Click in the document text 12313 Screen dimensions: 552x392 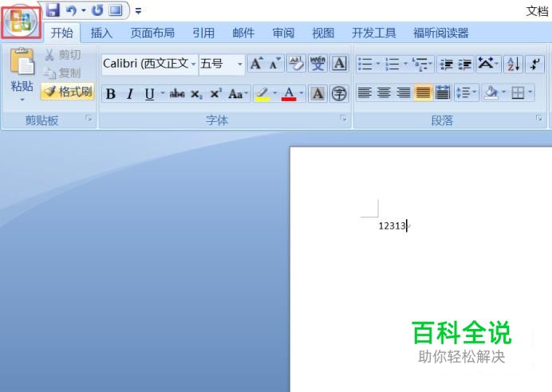coord(392,226)
